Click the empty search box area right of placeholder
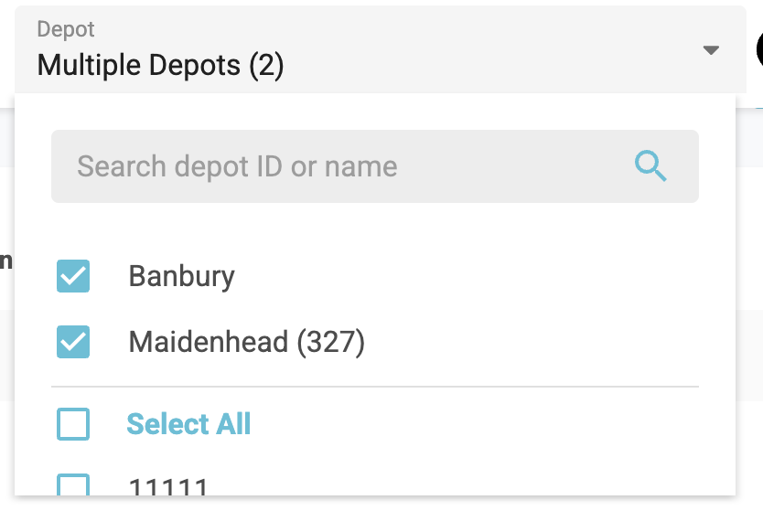Viewport: 763px width, 532px height. 512,166
